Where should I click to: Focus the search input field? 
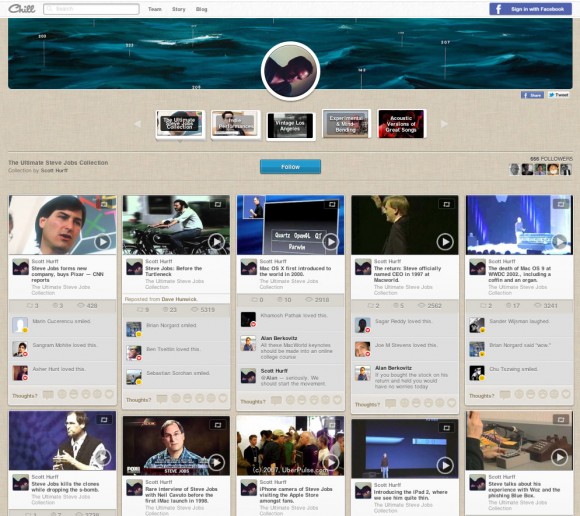(91, 9)
